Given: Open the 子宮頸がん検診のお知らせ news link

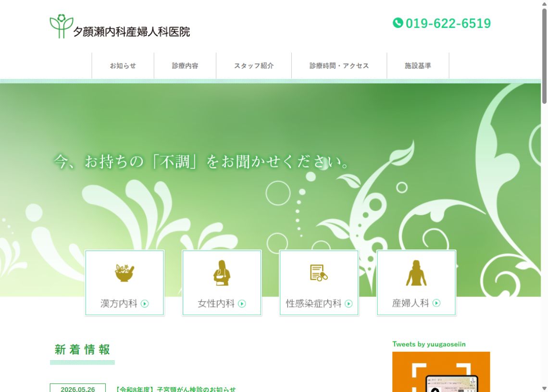Looking at the screenshot, I should (176, 389).
